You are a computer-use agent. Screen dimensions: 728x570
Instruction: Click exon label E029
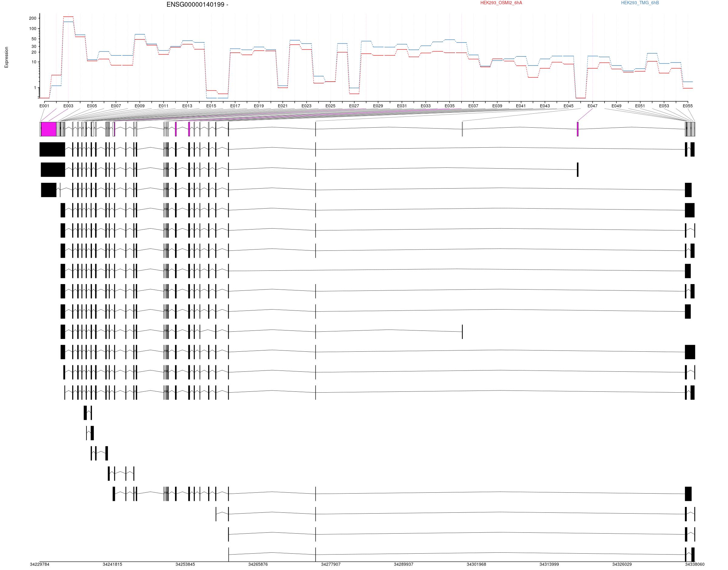378,106
